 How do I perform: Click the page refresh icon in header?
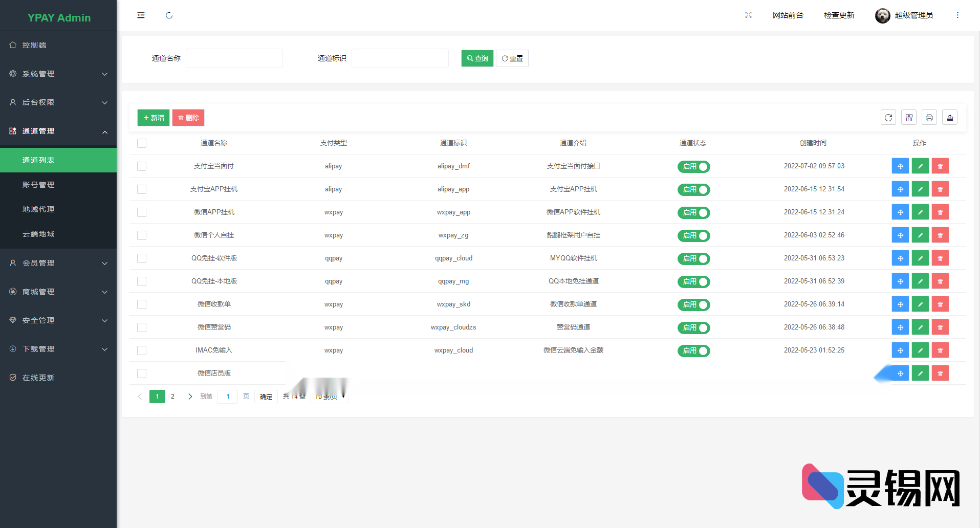(169, 15)
